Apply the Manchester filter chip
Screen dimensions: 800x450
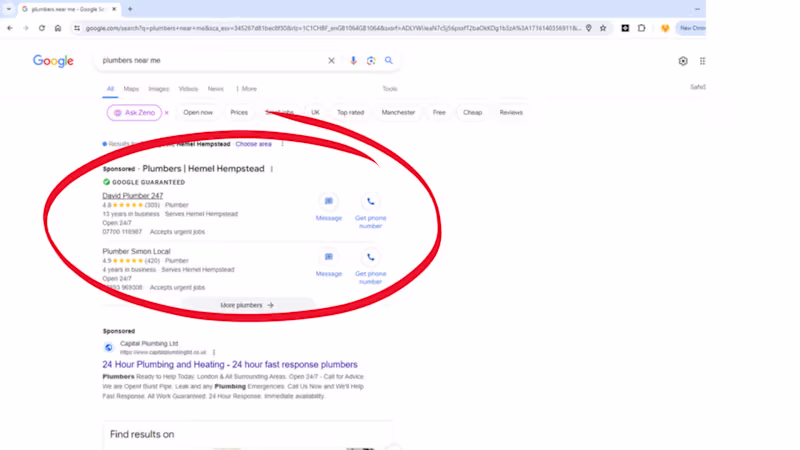pos(398,113)
